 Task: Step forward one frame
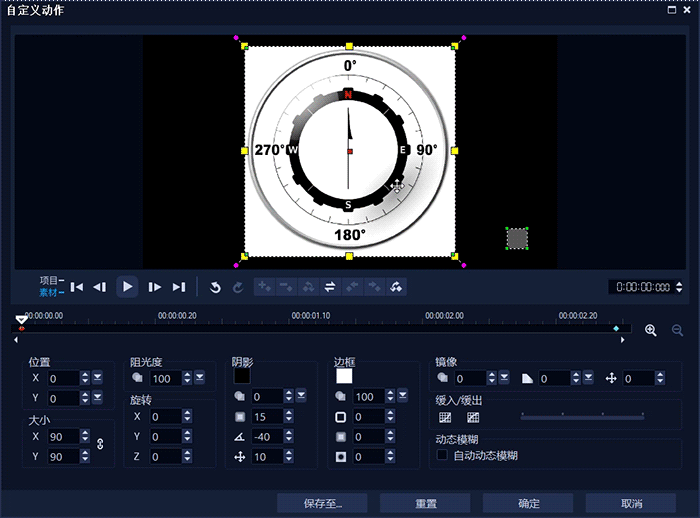pos(154,287)
